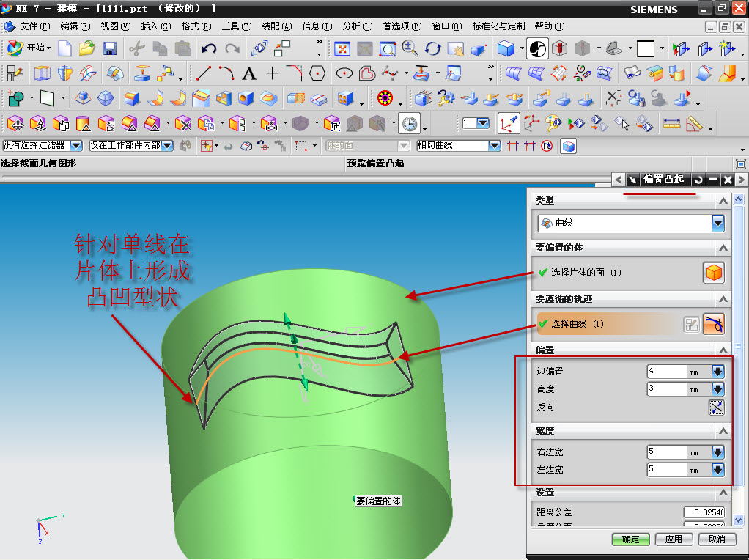Click the 高度 value field

click(x=667, y=389)
